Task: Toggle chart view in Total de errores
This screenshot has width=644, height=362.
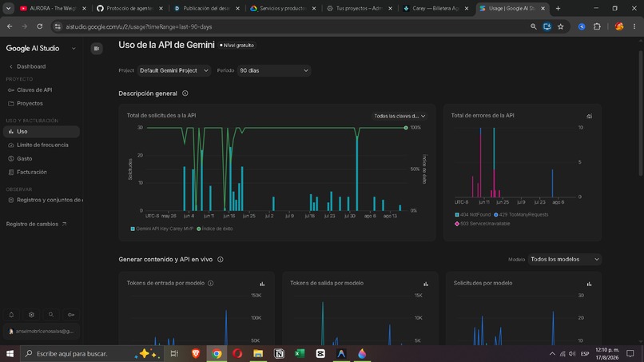Action: 590,116
